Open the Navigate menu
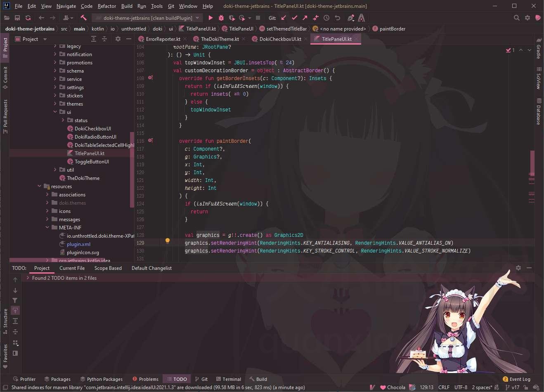The image size is (544, 392). pyautogui.click(x=66, y=6)
